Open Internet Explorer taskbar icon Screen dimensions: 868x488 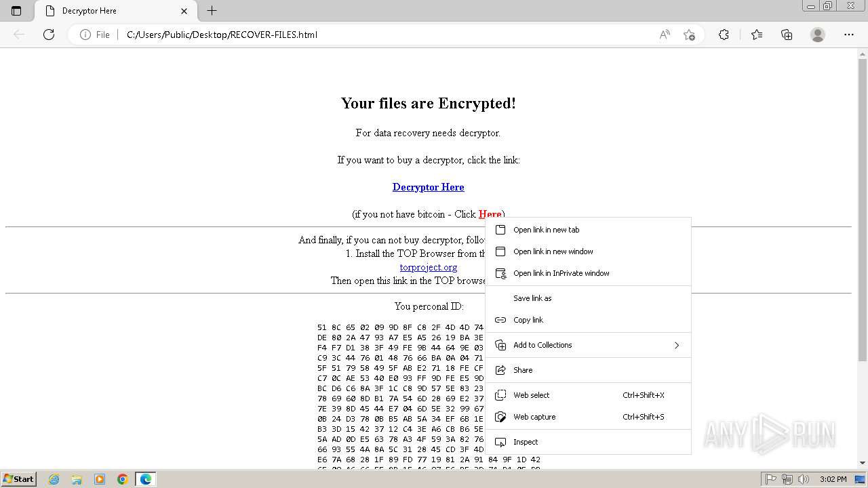(54, 479)
